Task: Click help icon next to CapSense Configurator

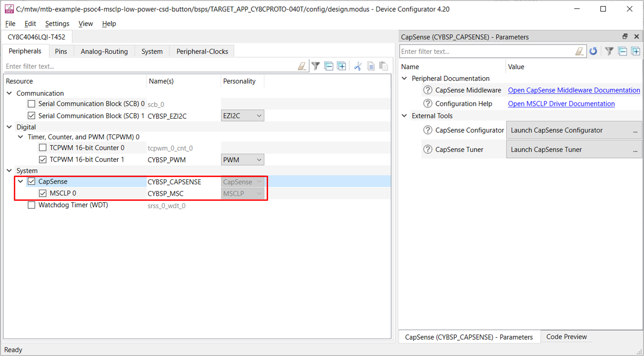Action: coord(428,130)
